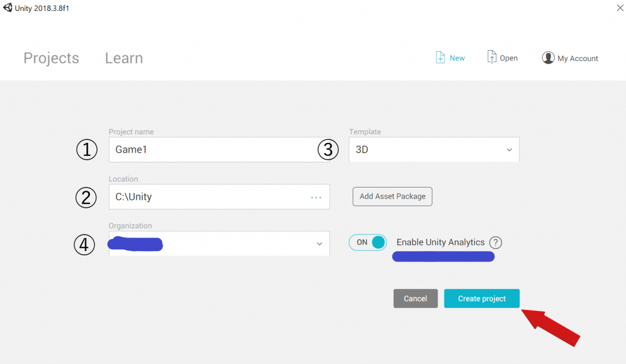Click the Enable Unity Analytics label
This screenshot has height=364, width=626.
440,242
